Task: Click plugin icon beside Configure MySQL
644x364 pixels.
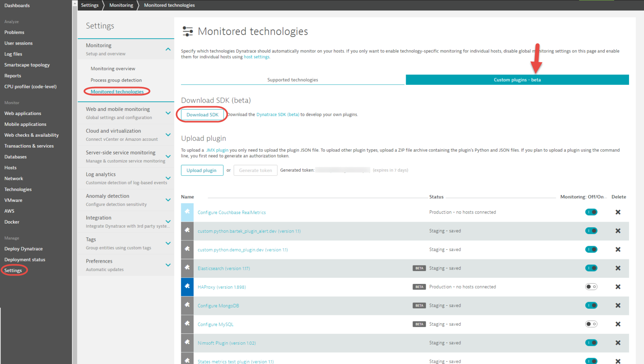Action: tap(187, 324)
